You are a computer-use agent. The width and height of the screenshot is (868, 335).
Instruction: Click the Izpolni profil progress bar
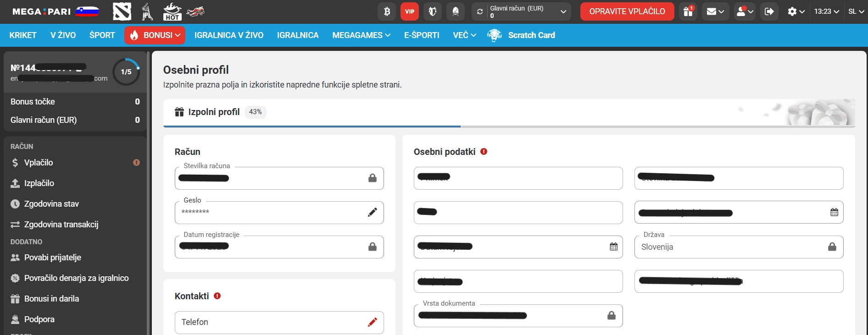click(x=509, y=126)
